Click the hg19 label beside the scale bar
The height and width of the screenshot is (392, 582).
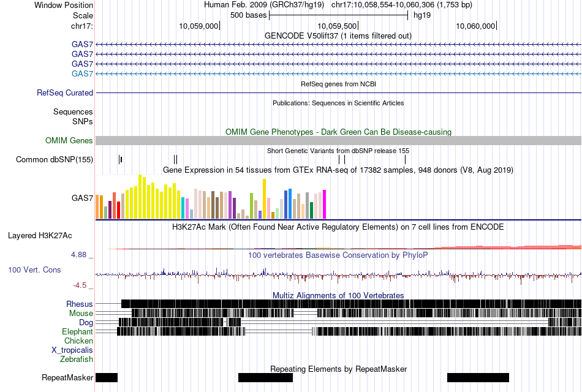(x=422, y=15)
